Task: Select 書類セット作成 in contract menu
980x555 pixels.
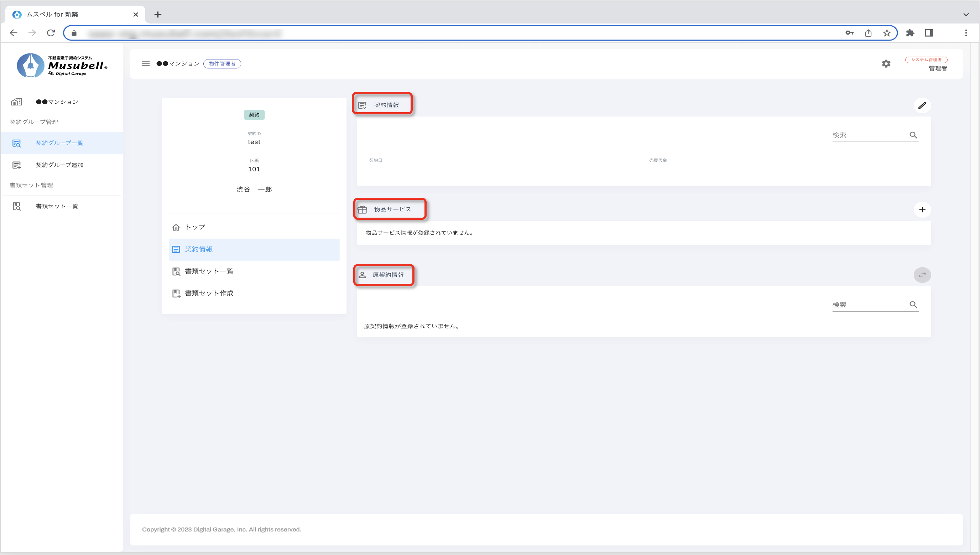Action: tap(209, 293)
